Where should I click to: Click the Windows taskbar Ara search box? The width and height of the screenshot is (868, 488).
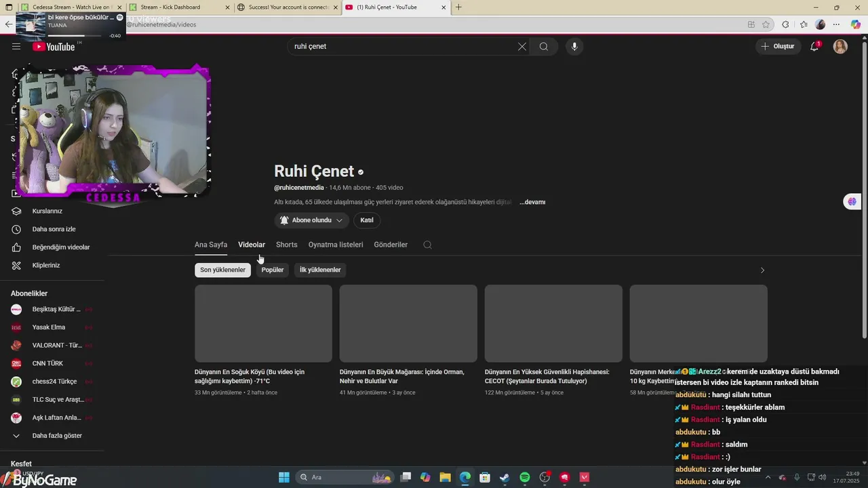point(346,477)
